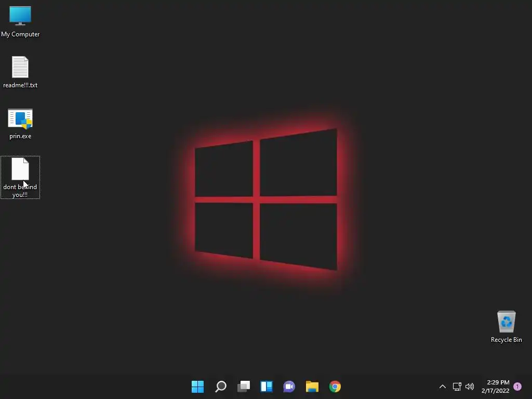Open File Explorer from taskbar
Image resolution: width=532 pixels, height=399 pixels.
coord(312,387)
